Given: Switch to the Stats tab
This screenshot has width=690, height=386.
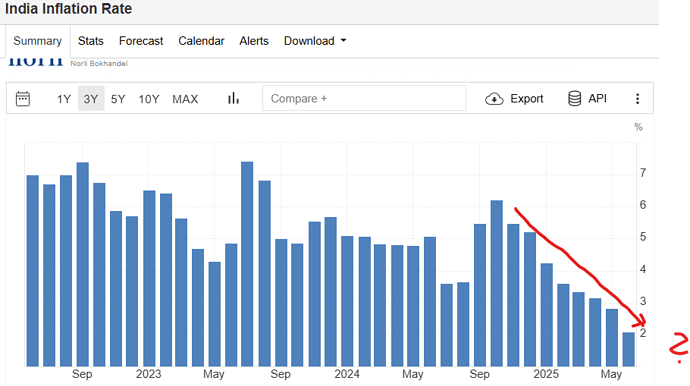Looking at the screenshot, I should coord(91,41).
